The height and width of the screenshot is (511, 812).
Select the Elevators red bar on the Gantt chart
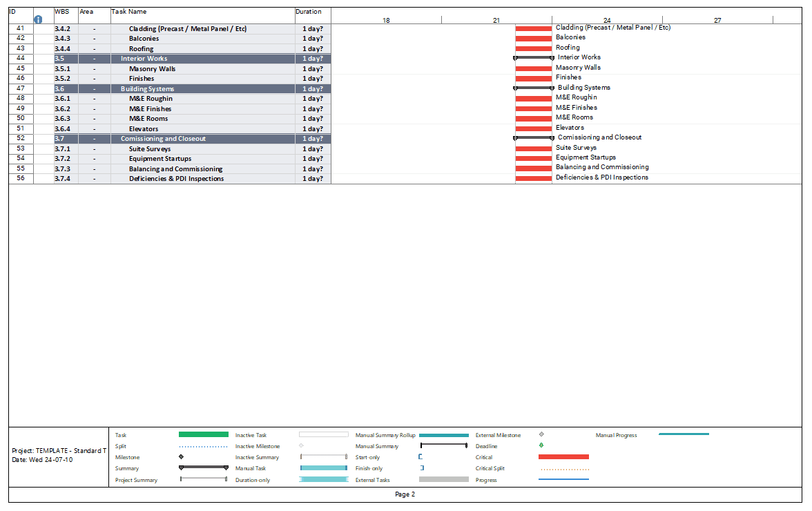[x=534, y=128]
